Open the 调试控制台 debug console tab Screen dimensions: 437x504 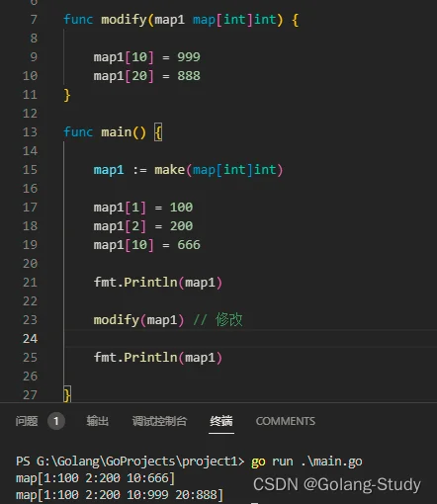click(x=159, y=421)
